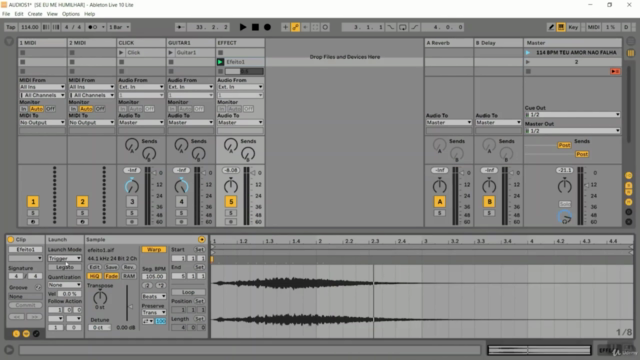Toggle the Draw Mode pencil button
Screen dimensions: 640x360
pyautogui.click(x=551, y=27)
